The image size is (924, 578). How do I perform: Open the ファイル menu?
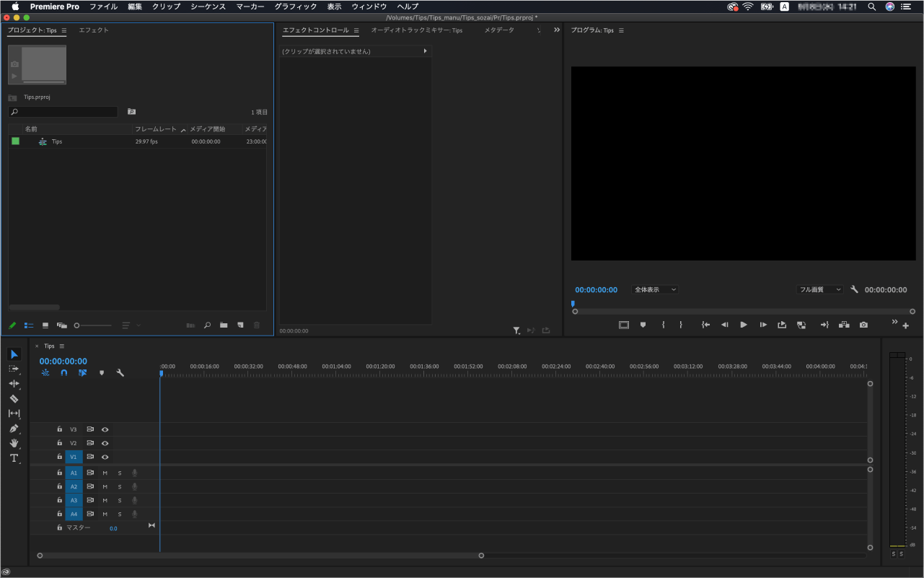click(x=103, y=6)
